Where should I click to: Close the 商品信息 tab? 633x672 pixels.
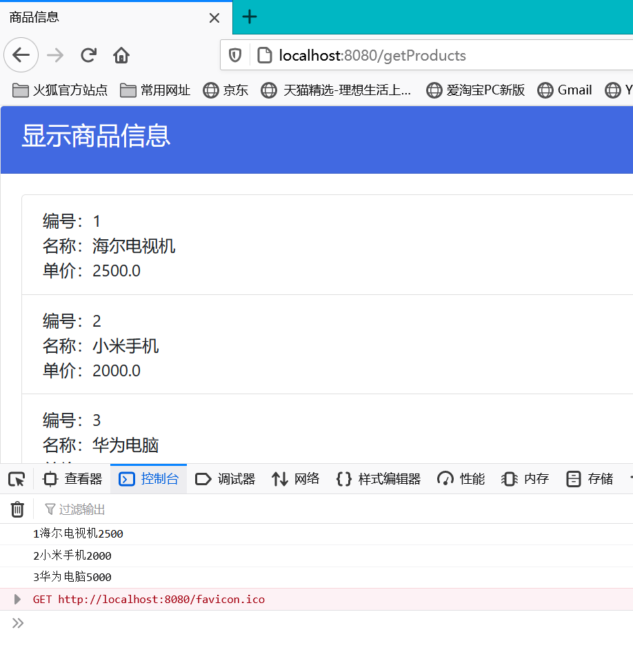pyautogui.click(x=214, y=18)
